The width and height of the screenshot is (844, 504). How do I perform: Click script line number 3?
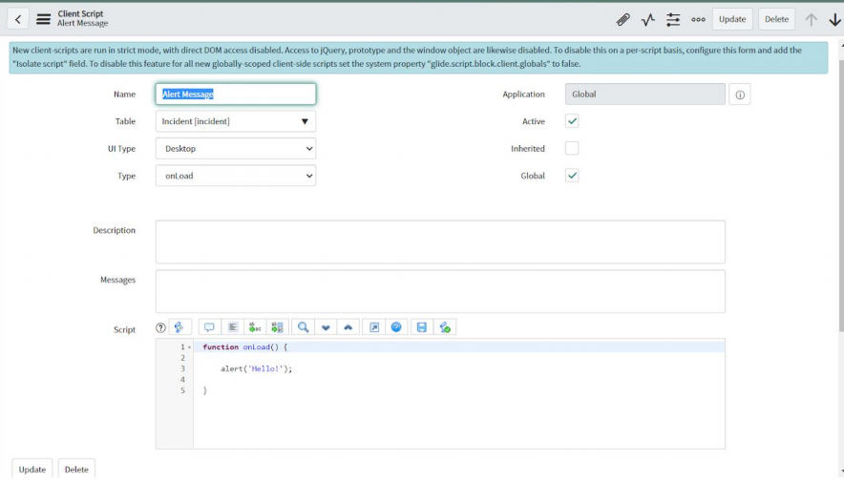182,369
